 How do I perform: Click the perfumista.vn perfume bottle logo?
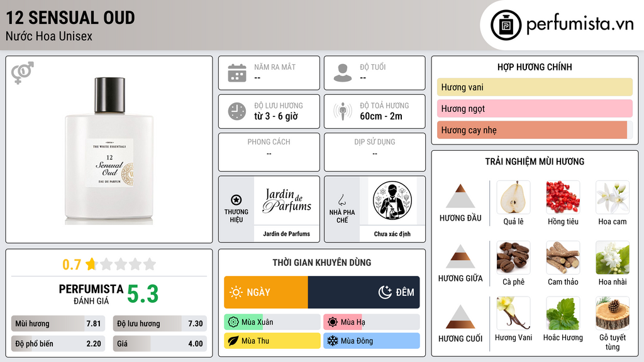coord(506,25)
